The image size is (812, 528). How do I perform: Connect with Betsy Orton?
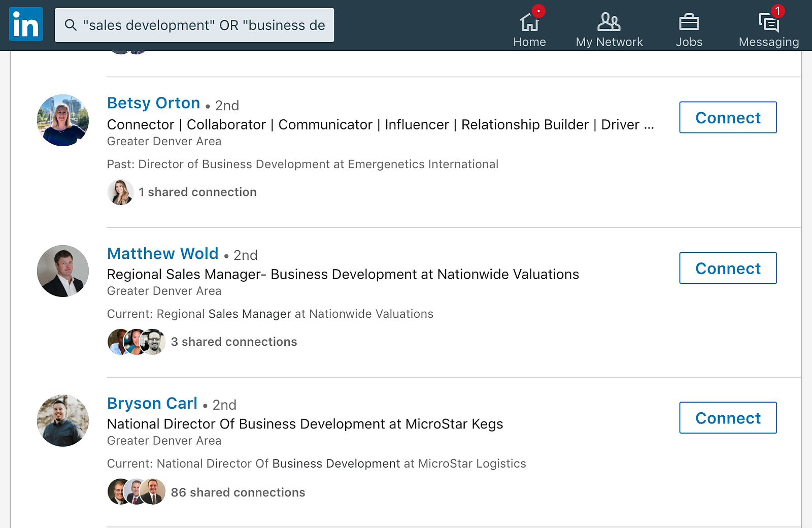(727, 117)
